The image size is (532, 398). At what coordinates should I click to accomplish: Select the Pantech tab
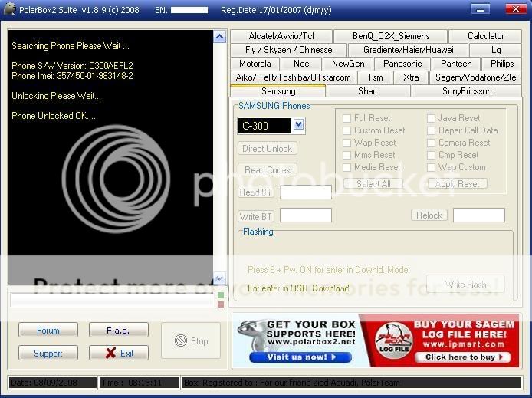(x=456, y=64)
